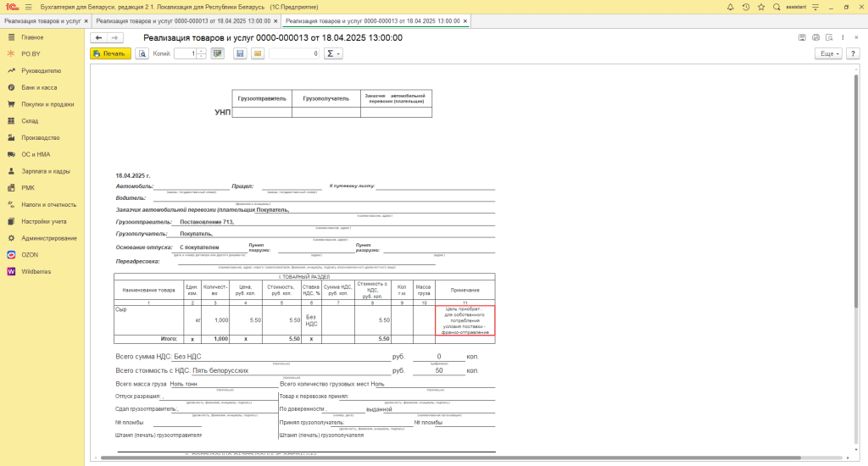The width and height of the screenshot is (868, 466).
Task: Select the Примечание cell with Цель приобрет text
Action: [x=465, y=320]
